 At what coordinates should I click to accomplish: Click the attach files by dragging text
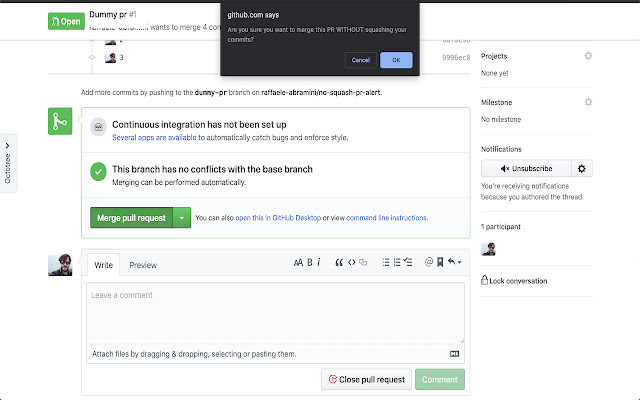coord(194,354)
